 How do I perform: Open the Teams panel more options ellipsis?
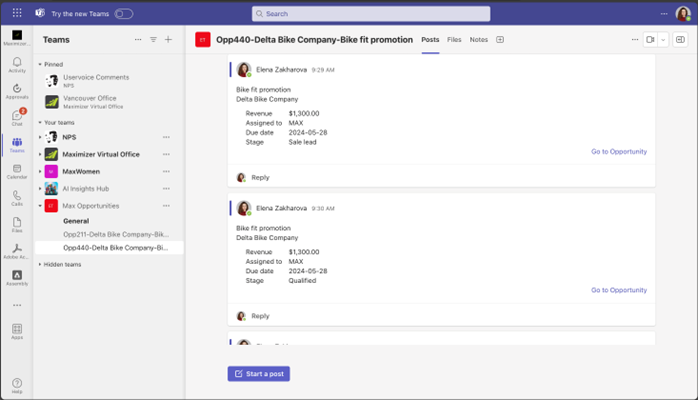[138, 40]
